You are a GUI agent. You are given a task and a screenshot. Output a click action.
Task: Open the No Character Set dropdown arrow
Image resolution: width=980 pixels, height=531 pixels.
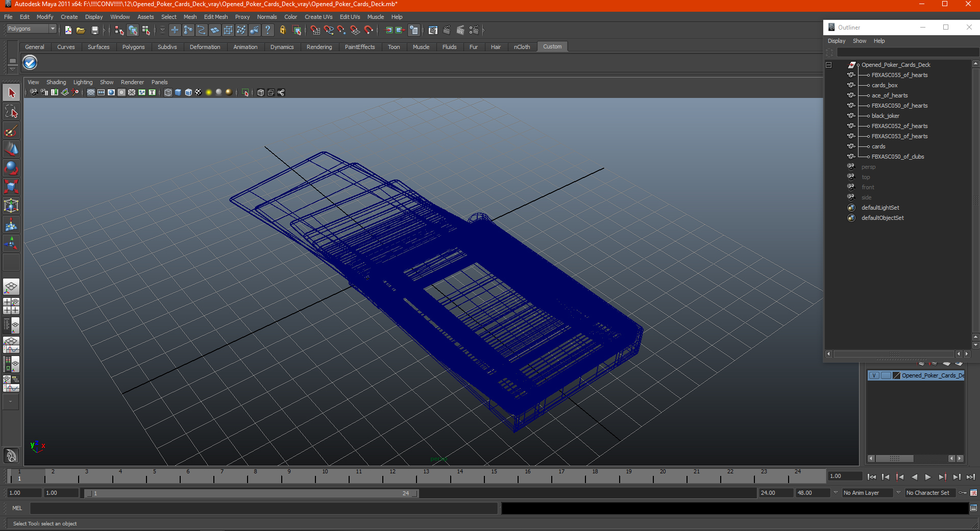point(898,493)
